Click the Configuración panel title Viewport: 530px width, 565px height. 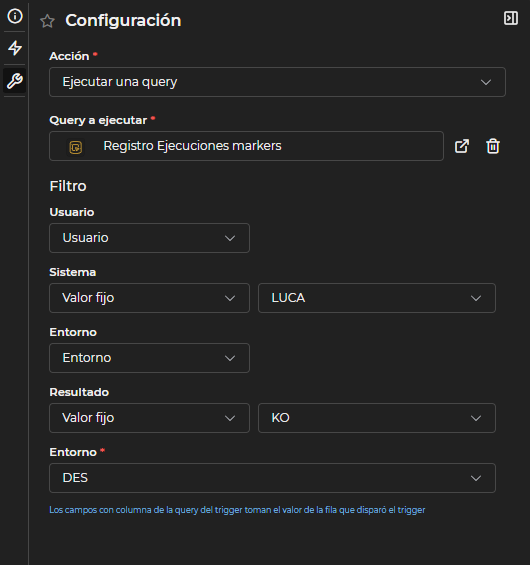[x=123, y=21]
